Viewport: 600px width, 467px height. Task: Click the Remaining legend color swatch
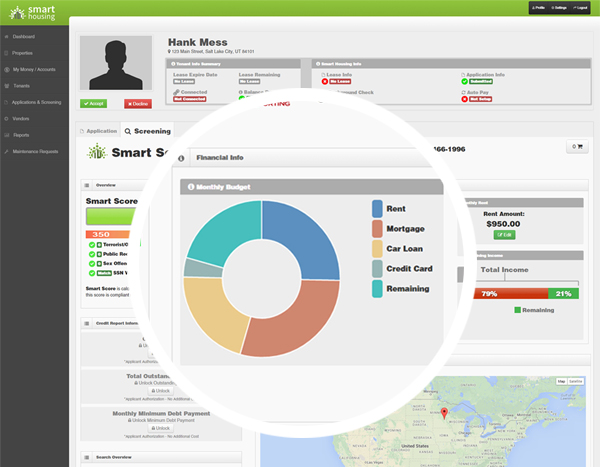(x=377, y=289)
